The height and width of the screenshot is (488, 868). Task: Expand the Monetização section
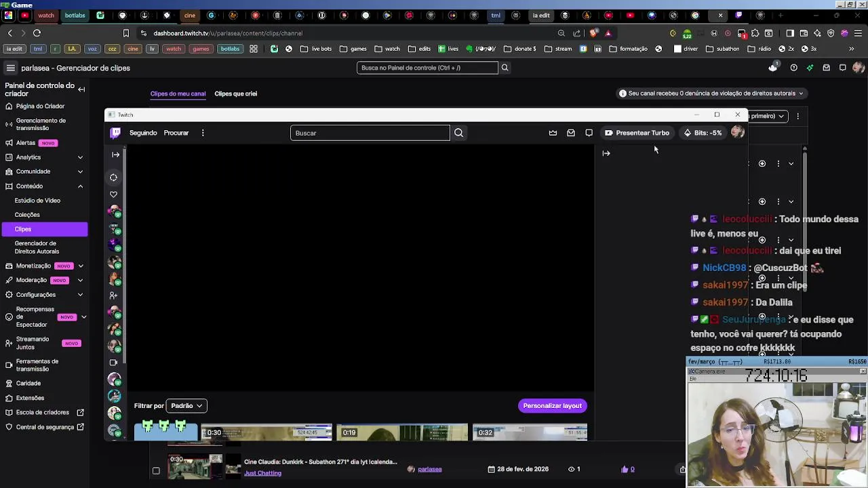point(81,266)
